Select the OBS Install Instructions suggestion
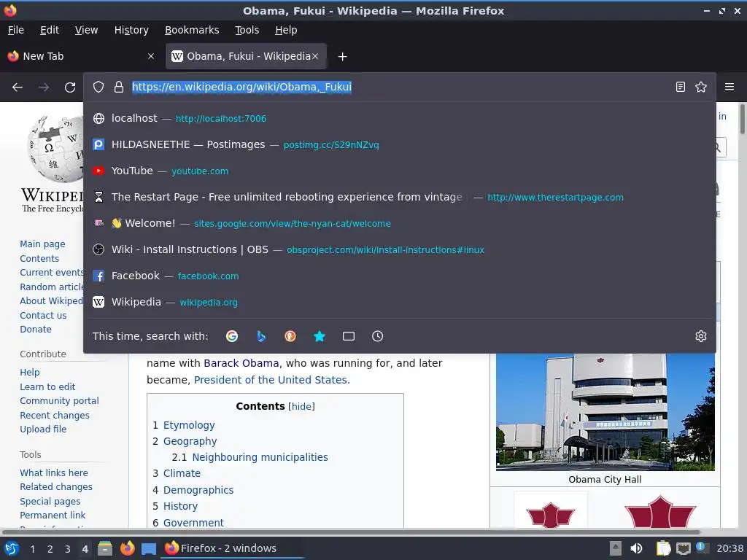This screenshot has height=560, width=747. (400, 249)
